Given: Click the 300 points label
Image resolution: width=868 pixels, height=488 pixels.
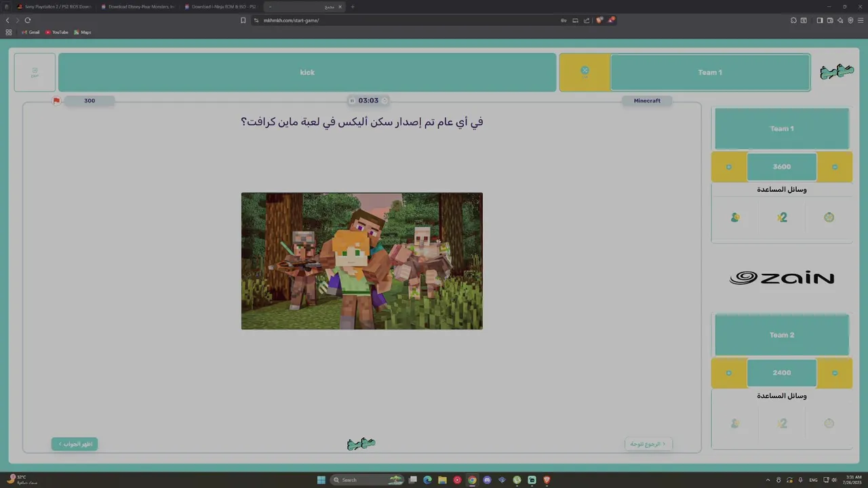Looking at the screenshot, I should coord(90,100).
